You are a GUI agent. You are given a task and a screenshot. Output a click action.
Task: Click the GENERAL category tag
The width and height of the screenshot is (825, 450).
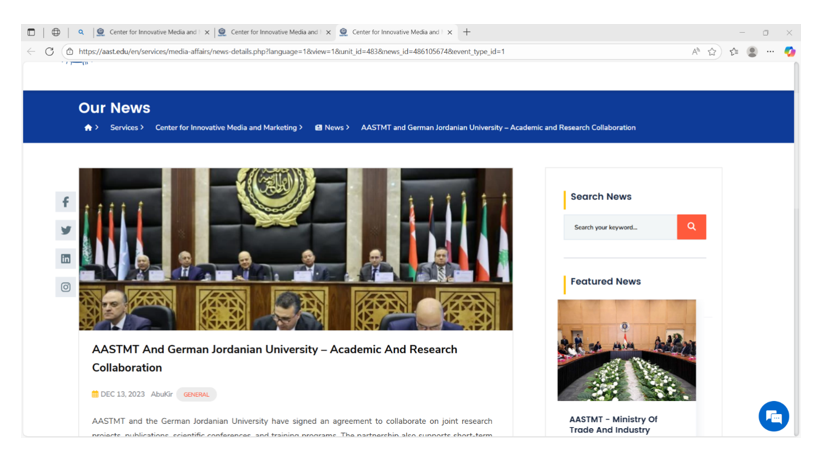pyautogui.click(x=196, y=395)
